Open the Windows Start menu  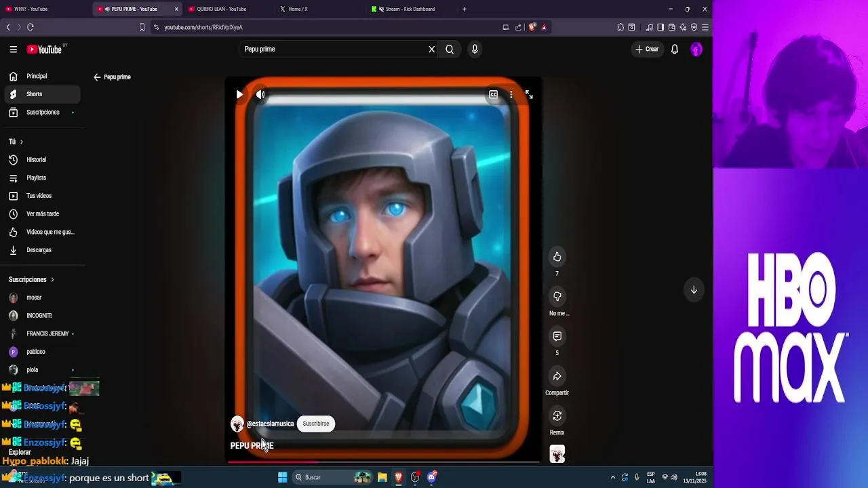(x=283, y=478)
